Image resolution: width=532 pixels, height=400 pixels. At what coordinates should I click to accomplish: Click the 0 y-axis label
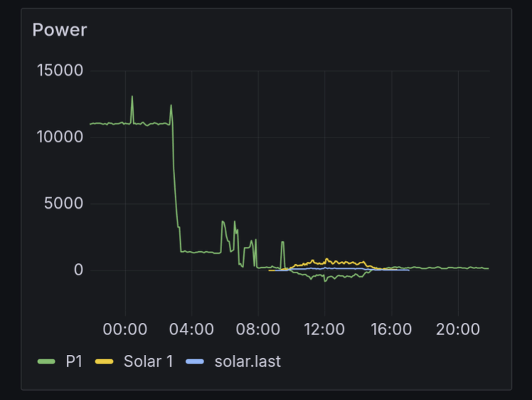(x=78, y=270)
